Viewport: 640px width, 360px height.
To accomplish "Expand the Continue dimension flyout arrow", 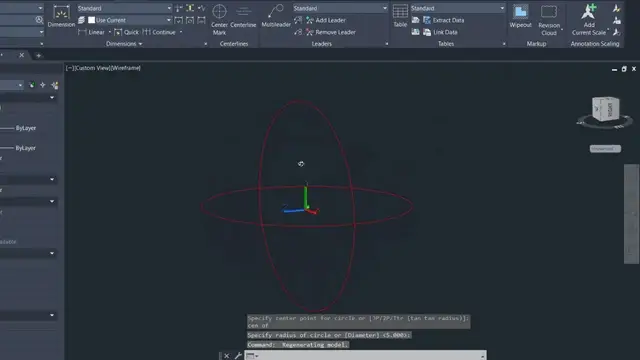I will click(181, 32).
